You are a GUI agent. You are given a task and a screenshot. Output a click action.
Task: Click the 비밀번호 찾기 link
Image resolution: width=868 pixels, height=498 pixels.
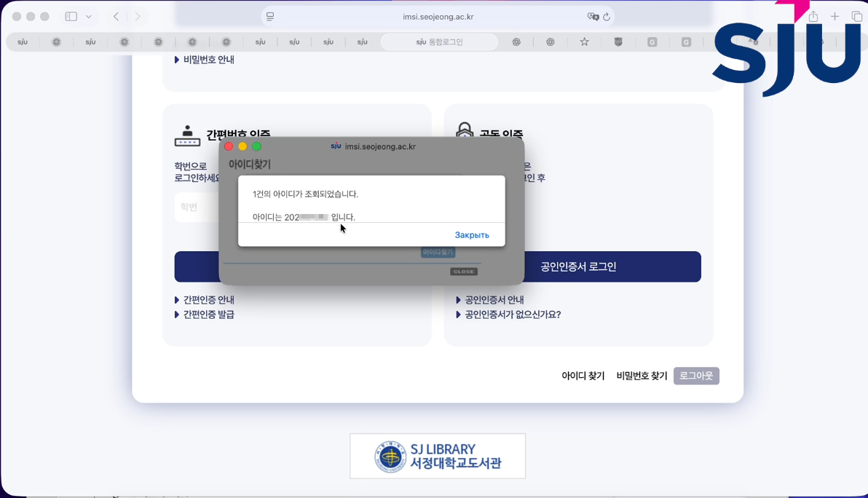(x=642, y=376)
